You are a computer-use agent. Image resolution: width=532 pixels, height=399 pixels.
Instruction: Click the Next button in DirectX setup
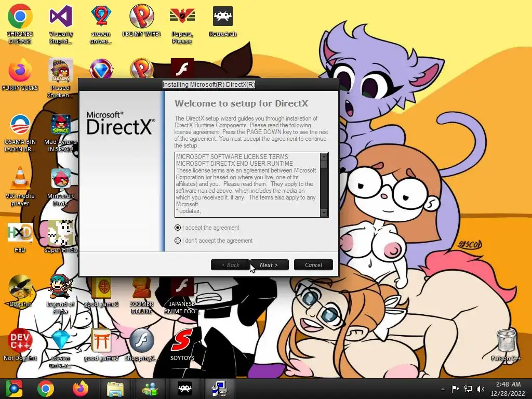[269, 265]
